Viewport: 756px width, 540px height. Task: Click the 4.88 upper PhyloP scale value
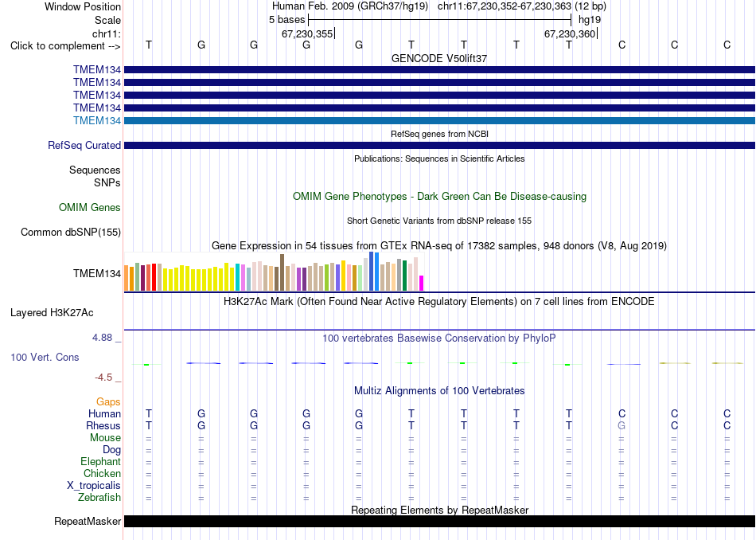(x=102, y=338)
